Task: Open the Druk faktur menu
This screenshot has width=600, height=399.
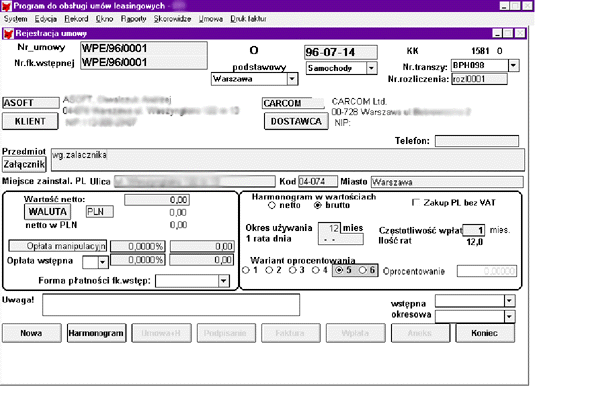Action: (x=248, y=19)
